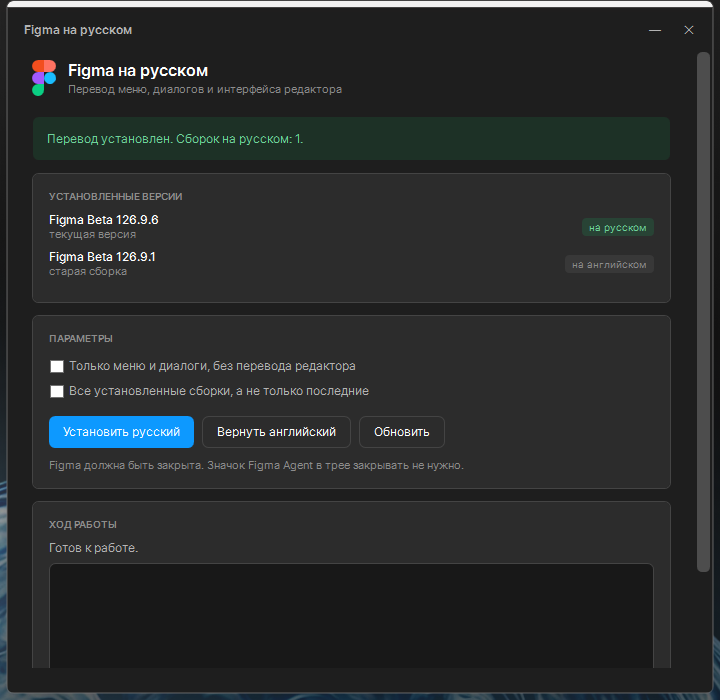
Task: Click the 'УСТАНОВЛЕННЫЕ ВЕРСИИ' section header
Action: (x=116, y=197)
